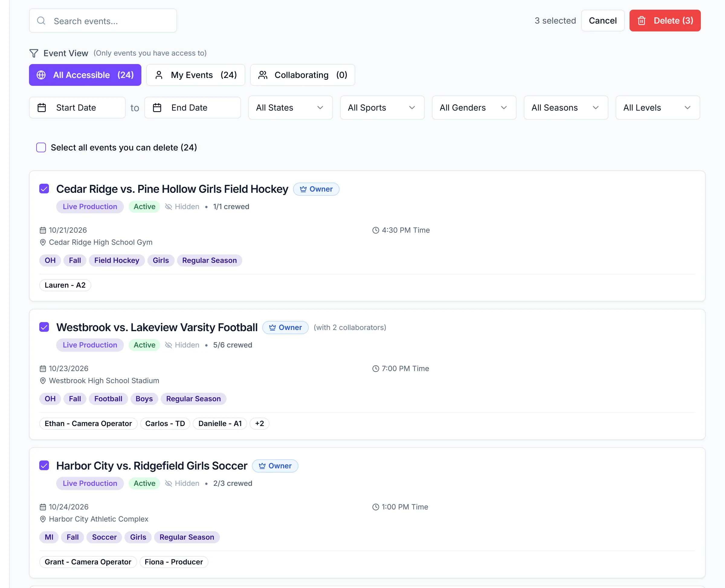The image size is (725, 588).
Task: Switch to My Events (24) tab
Action: coord(195,75)
